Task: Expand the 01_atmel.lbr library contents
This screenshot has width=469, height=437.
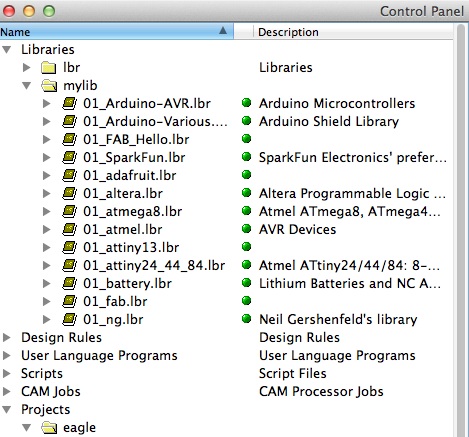Action: (47, 229)
